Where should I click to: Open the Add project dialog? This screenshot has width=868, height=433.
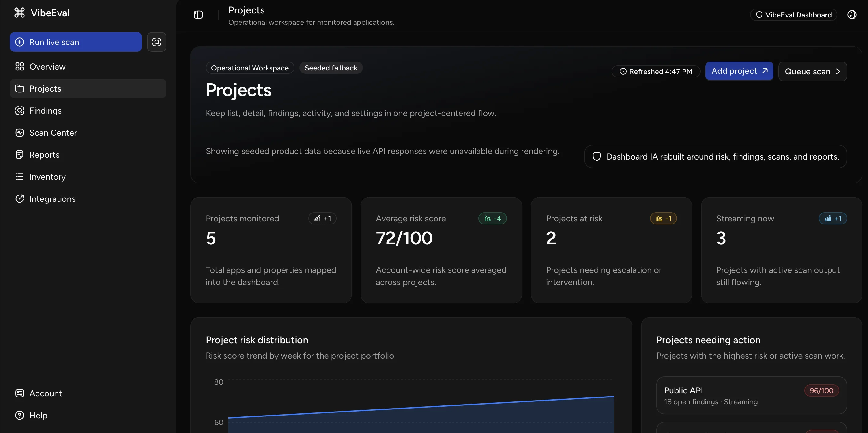[x=739, y=71]
